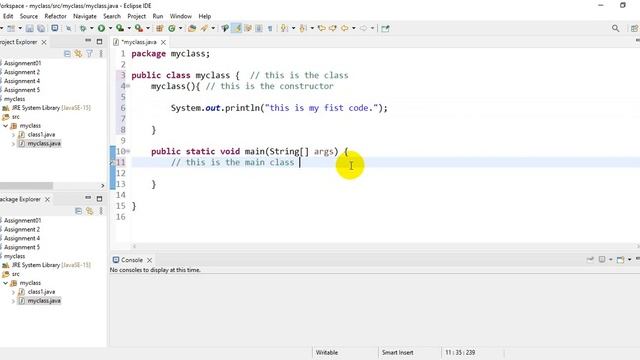Click the Next Annotation toolbar icon
Viewport: 640px width, 360px height.
tap(284, 28)
